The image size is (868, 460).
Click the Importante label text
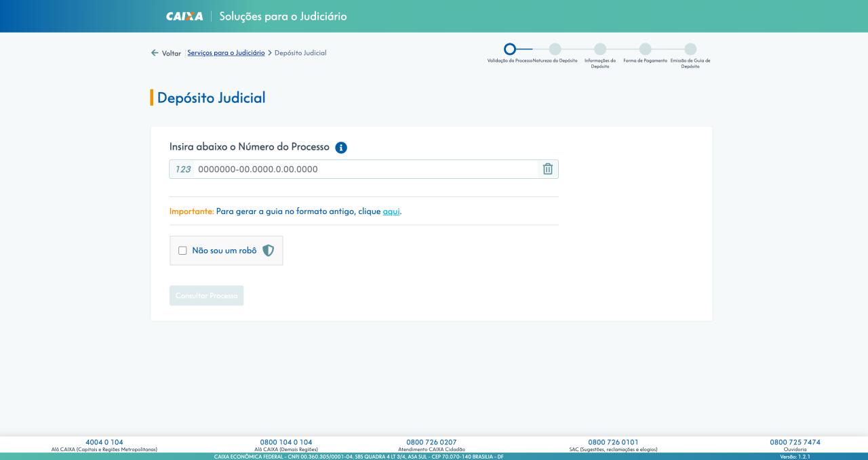(x=192, y=211)
